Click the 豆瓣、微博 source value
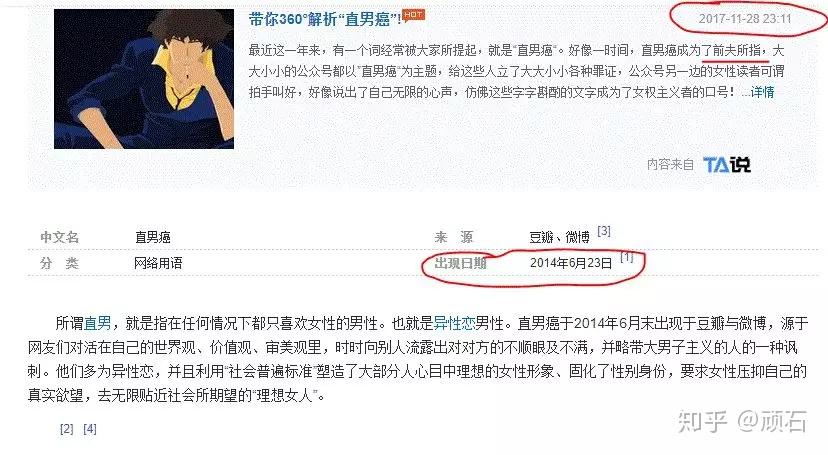 (560, 238)
